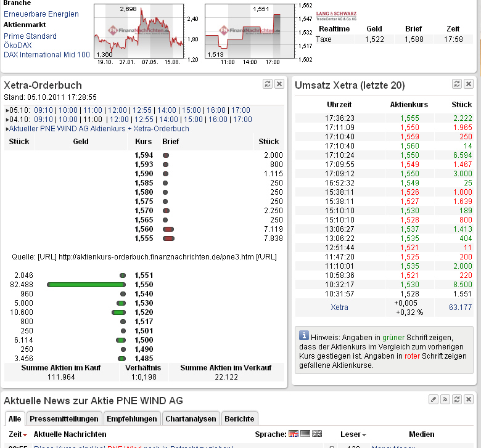Select the Berichte tab
The image size is (481, 448).
(x=239, y=419)
